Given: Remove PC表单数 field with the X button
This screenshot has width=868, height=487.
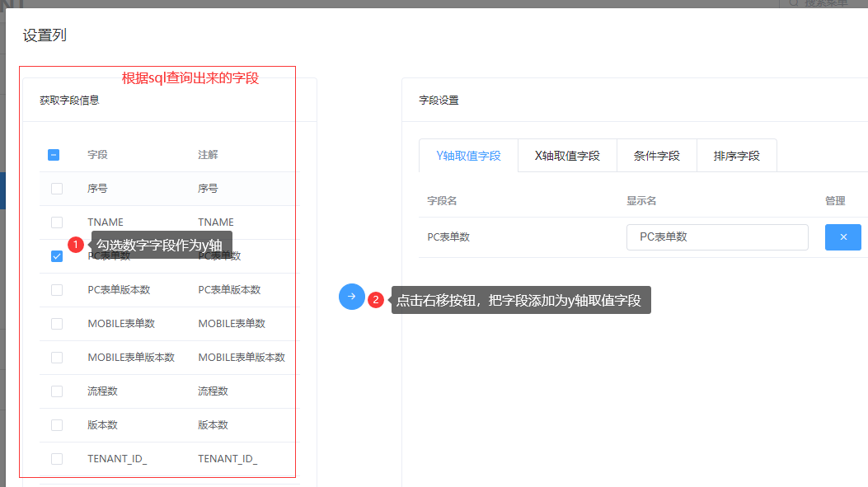Looking at the screenshot, I should (x=842, y=237).
